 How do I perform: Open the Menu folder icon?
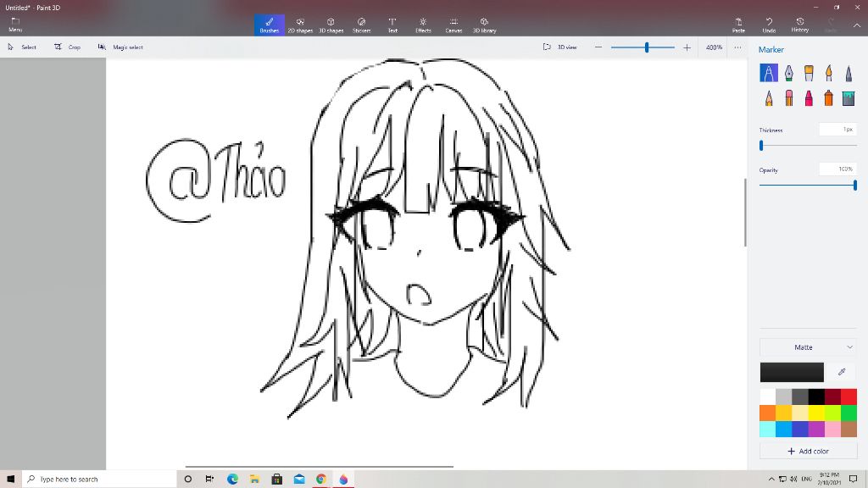tap(15, 25)
